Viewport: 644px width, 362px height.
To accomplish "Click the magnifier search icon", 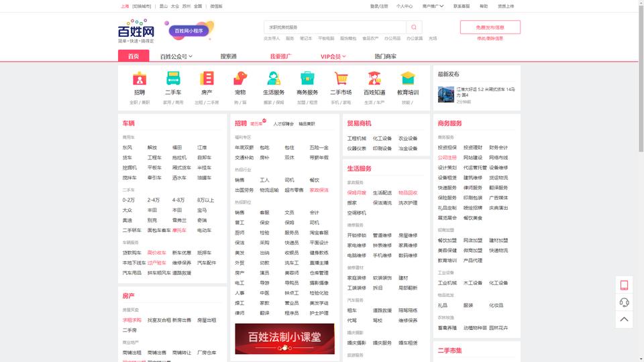I will 414,27.
